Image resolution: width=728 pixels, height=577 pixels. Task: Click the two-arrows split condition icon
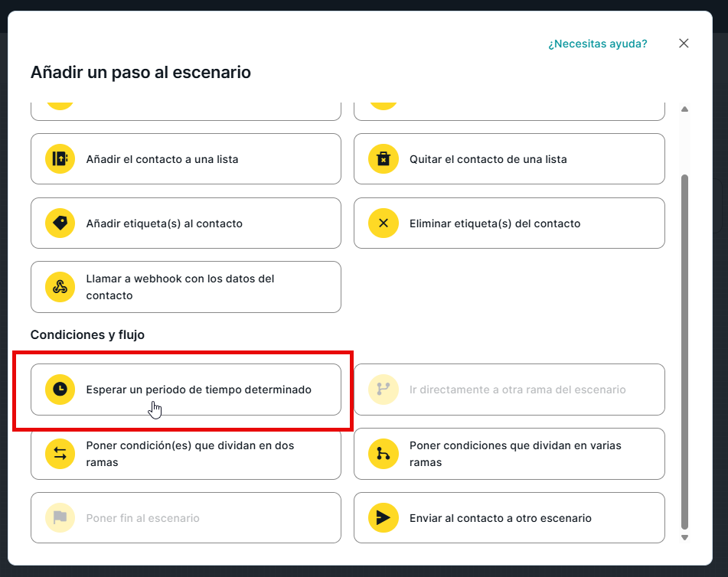click(60, 454)
